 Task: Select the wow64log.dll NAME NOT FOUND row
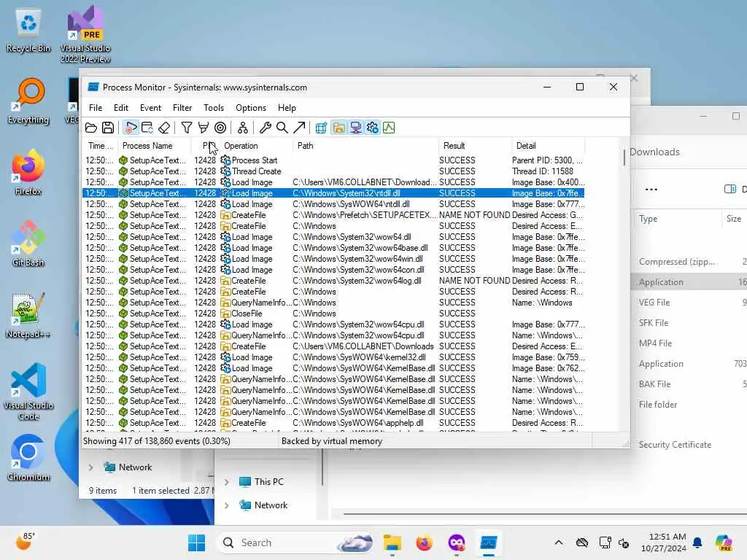(333, 281)
